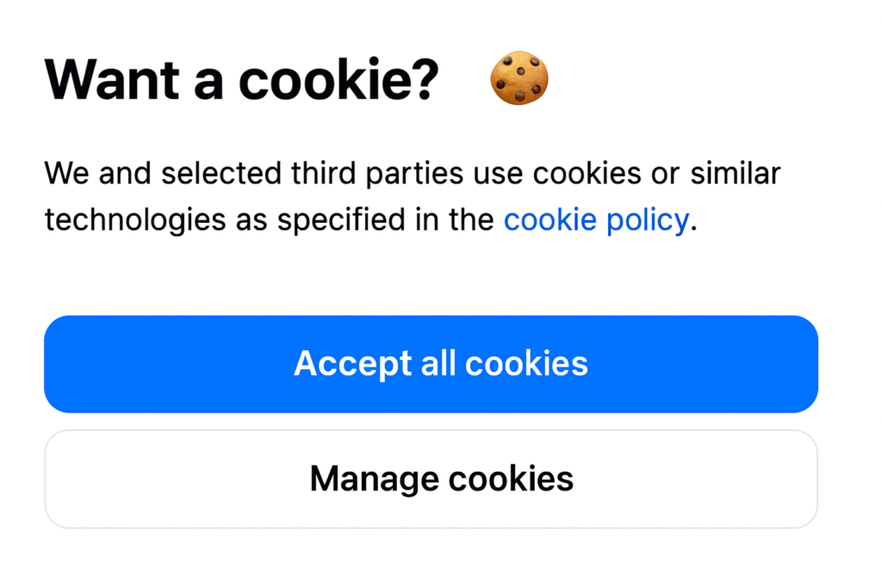882x588 pixels.
Task: Click the words 'use cookies or similar'
Action: (x=627, y=173)
